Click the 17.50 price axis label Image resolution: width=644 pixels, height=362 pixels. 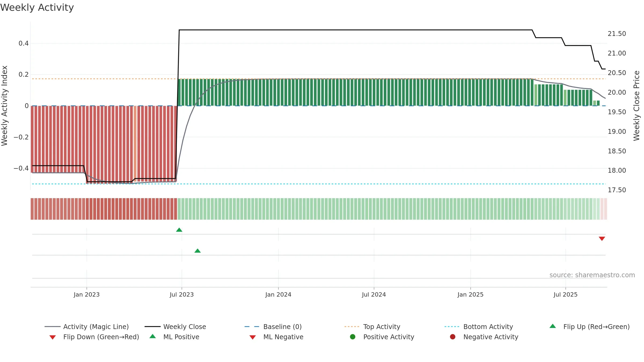coord(617,190)
